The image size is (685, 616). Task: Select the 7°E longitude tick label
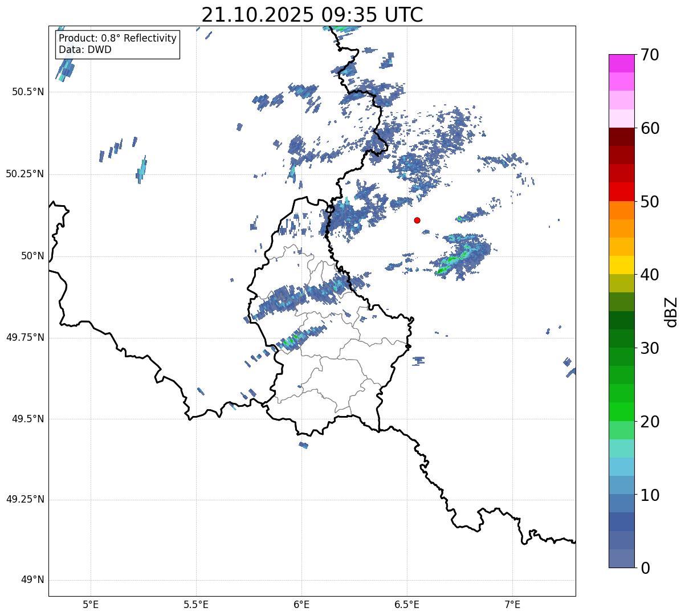(512, 604)
